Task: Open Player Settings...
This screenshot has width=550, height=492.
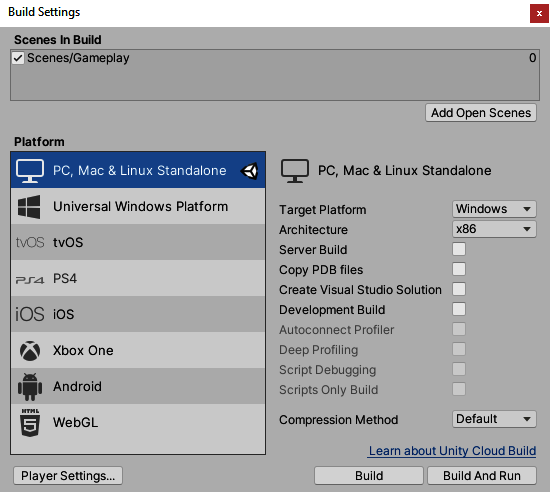Action: tap(68, 476)
